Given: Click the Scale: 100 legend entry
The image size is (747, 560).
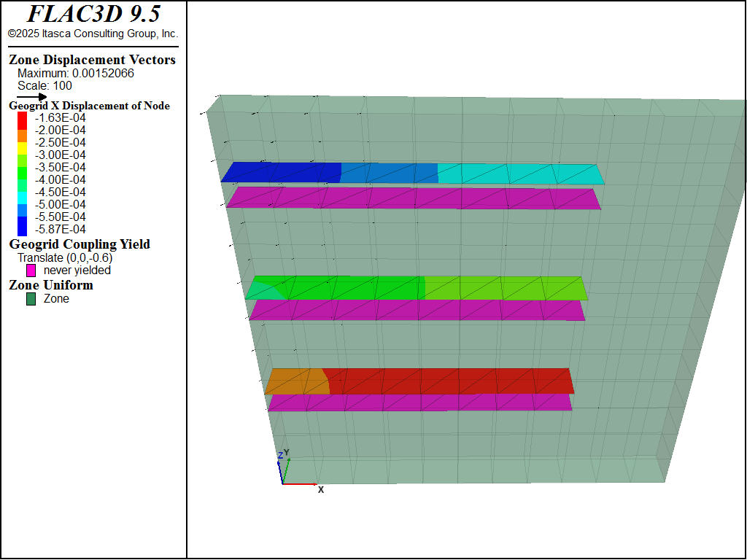Looking at the screenshot, I should pos(44,86).
